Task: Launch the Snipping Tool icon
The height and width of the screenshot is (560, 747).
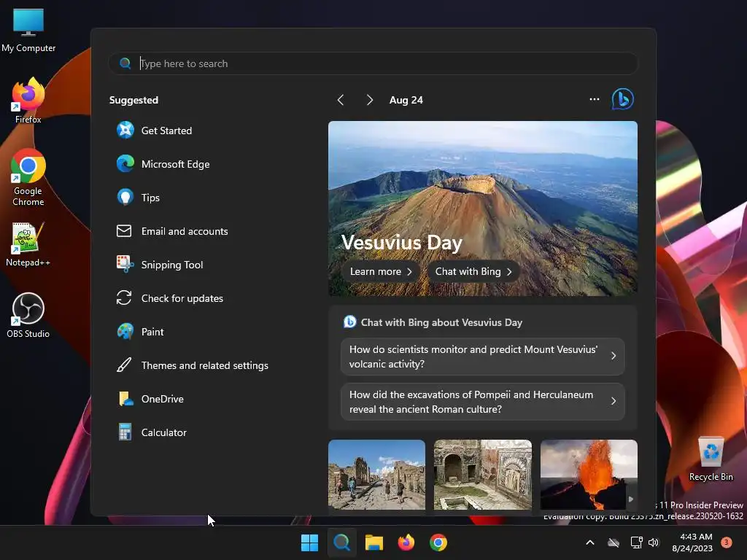Action: 125,264
